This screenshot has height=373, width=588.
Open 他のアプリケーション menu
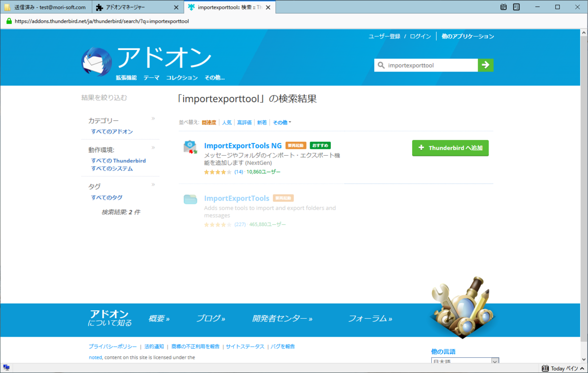pos(467,36)
